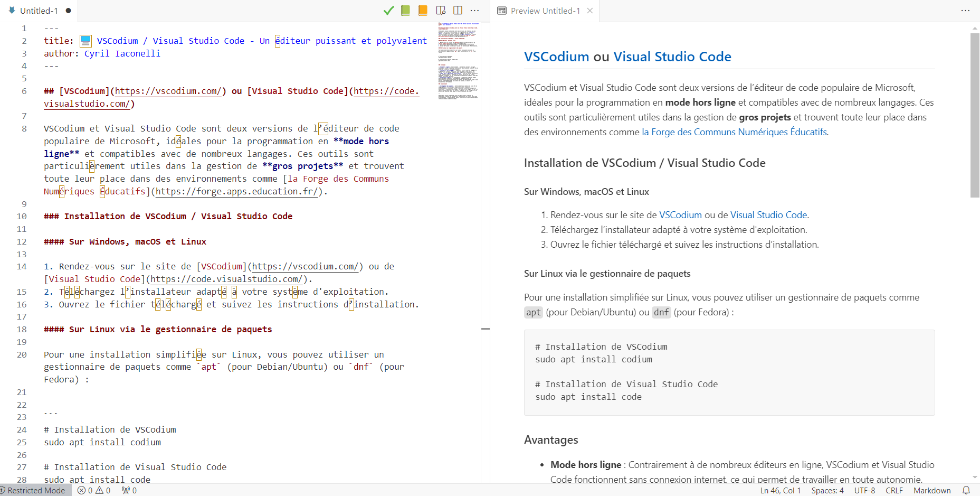This screenshot has height=496, width=980.
Task: Click the 'apt' inline code in preview
Action: pyautogui.click(x=534, y=312)
